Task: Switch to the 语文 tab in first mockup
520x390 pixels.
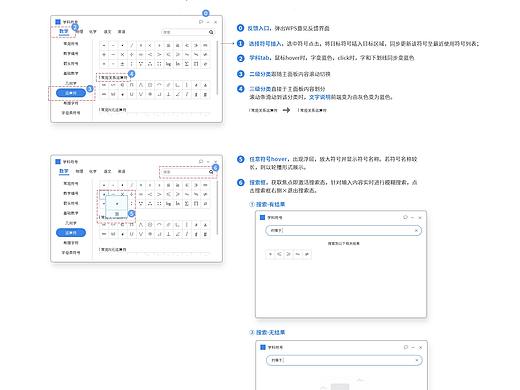Action: (107, 32)
